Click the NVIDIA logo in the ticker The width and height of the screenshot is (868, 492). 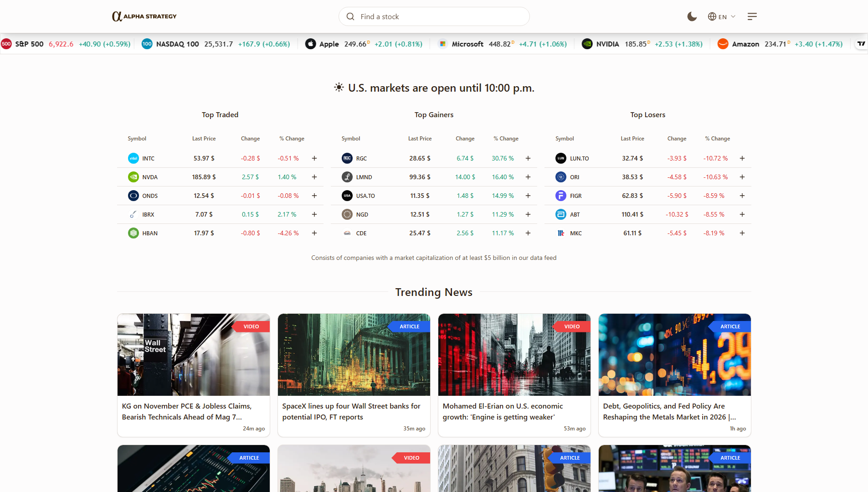pyautogui.click(x=586, y=44)
